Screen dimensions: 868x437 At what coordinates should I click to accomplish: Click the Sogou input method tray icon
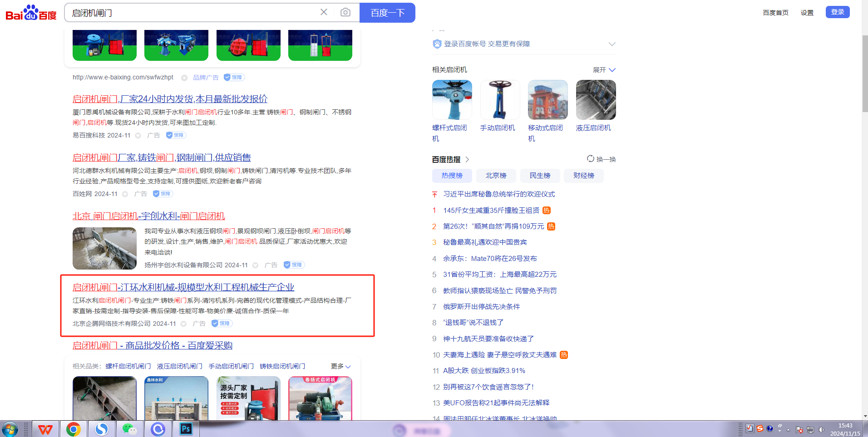point(759,428)
